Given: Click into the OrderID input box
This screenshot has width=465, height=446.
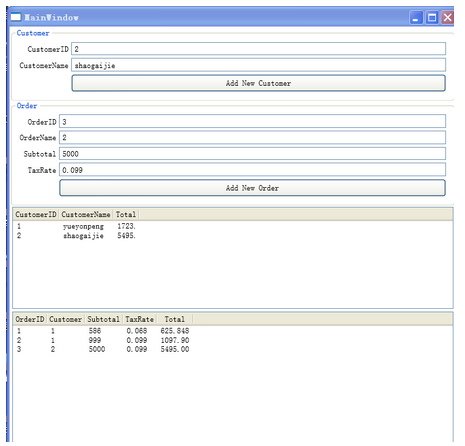Looking at the screenshot, I should [x=252, y=122].
